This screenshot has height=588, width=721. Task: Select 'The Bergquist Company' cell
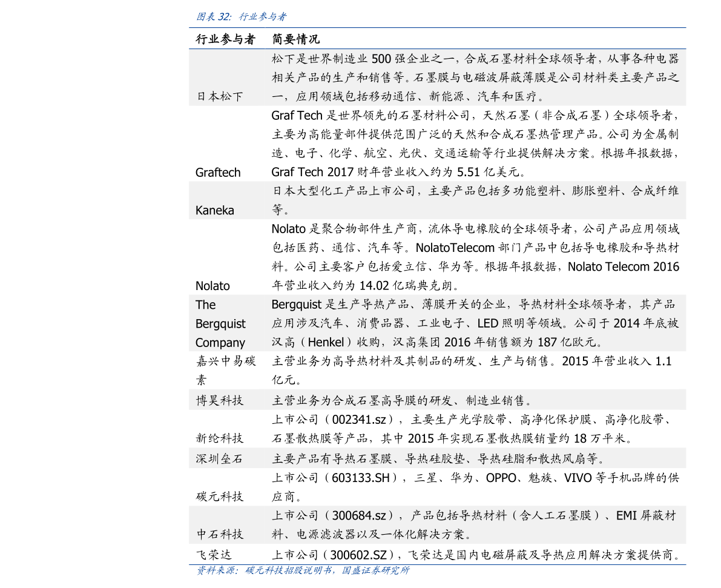tap(220, 323)
